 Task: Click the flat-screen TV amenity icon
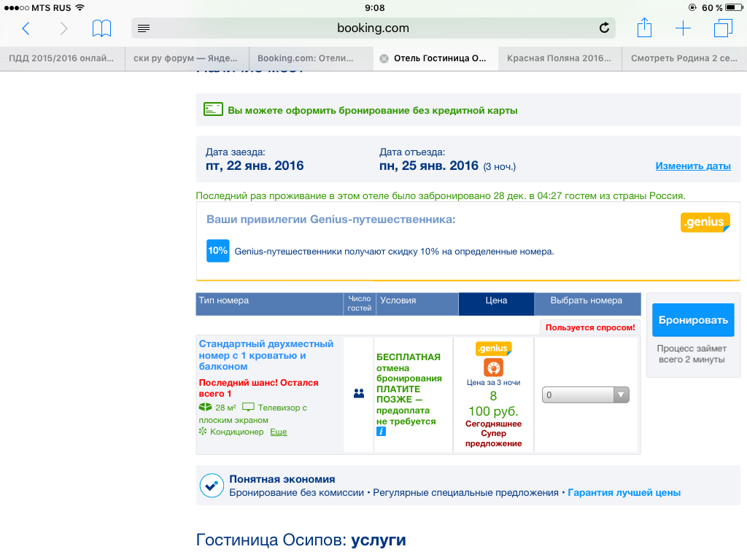click(x=248, y=407)
